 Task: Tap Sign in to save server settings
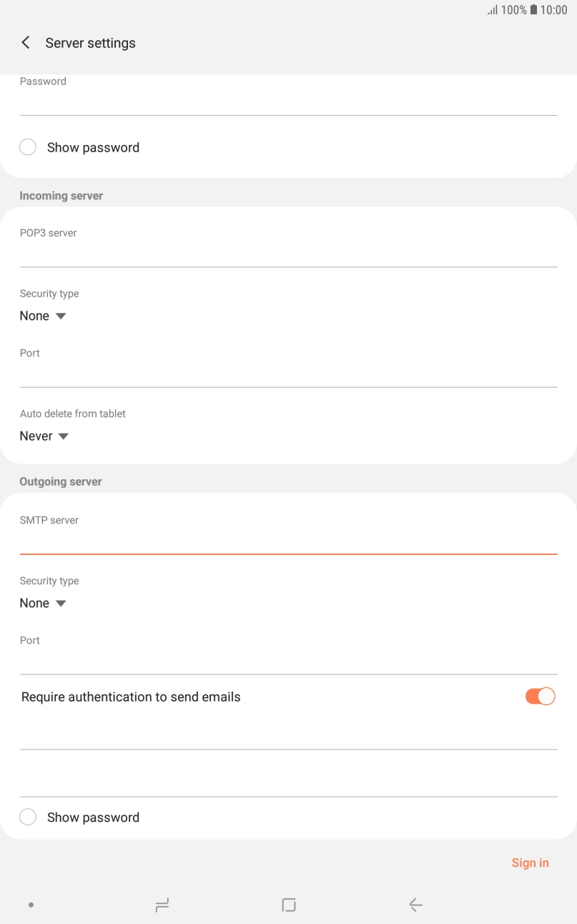coord(530,862)
